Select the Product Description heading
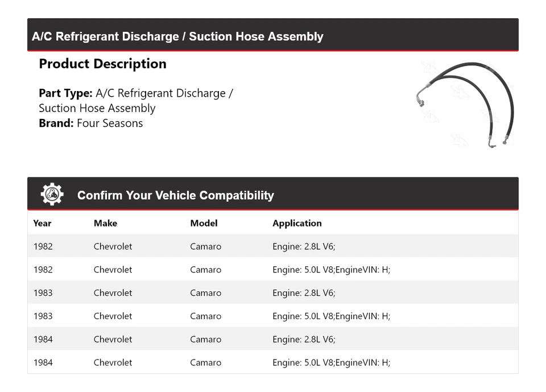 pos(102,64)
